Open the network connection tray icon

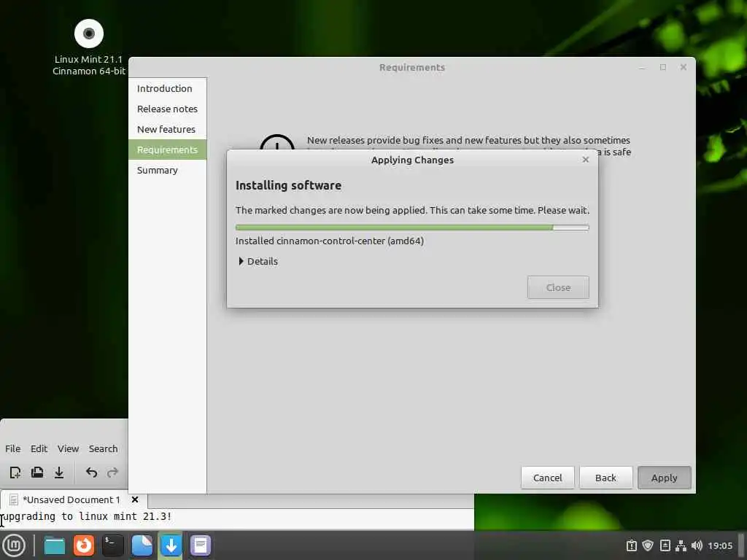tap(681, 545)
